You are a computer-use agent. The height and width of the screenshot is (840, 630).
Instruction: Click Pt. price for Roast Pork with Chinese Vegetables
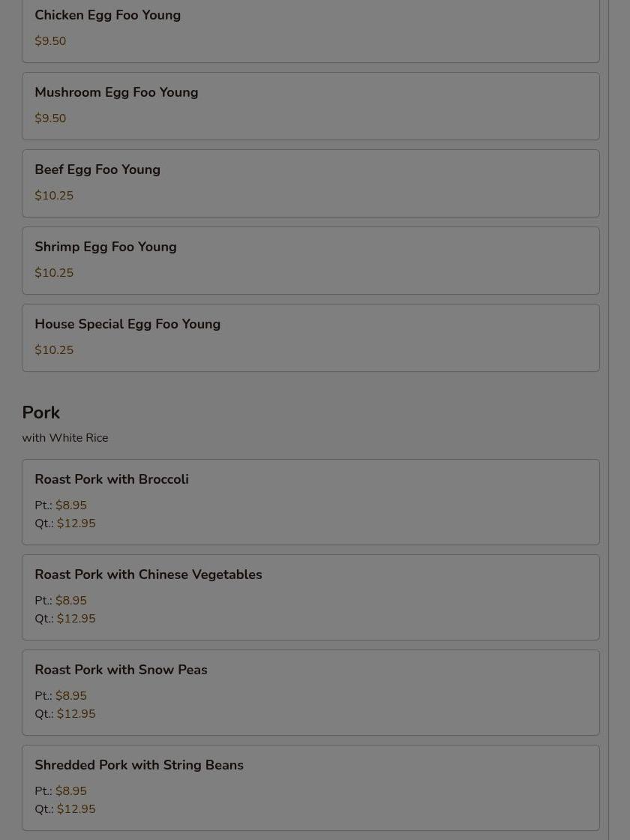[61, 601]
